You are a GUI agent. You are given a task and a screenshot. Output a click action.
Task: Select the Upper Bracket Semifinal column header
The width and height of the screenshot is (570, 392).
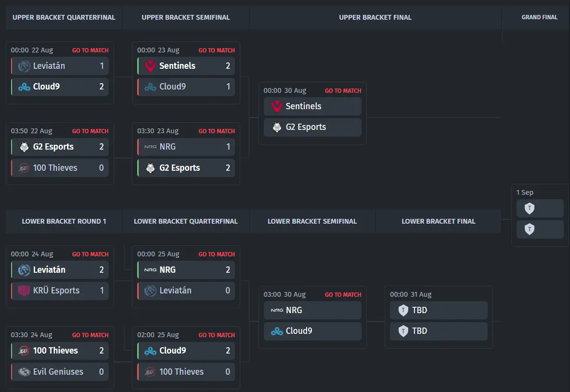186,17
